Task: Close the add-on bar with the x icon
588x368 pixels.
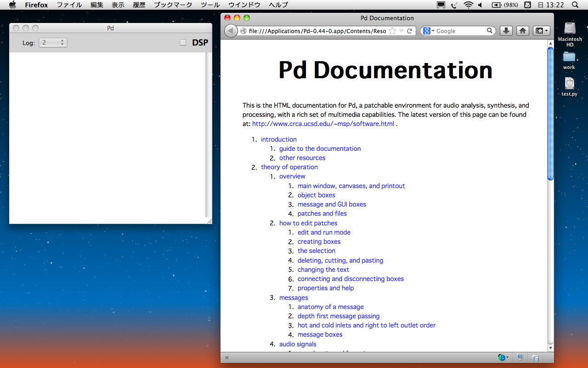Action: click(227, 357)
